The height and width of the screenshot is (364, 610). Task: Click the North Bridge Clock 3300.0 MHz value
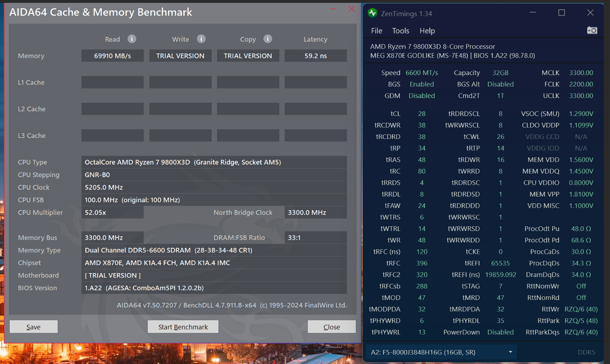pyautogui.click(x=316, y=212)
